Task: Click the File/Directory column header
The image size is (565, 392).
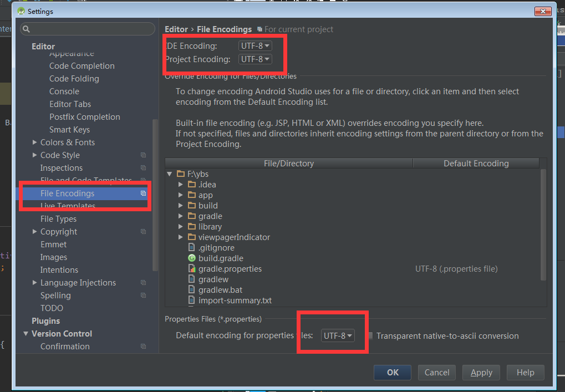Action: (289, 163)
